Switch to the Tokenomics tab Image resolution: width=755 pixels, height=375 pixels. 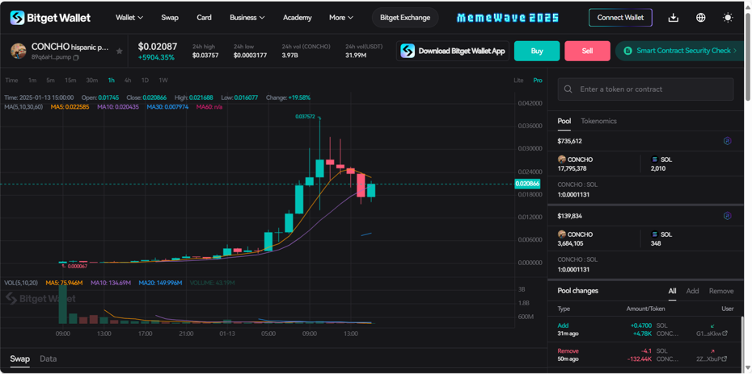coord(599,121)
